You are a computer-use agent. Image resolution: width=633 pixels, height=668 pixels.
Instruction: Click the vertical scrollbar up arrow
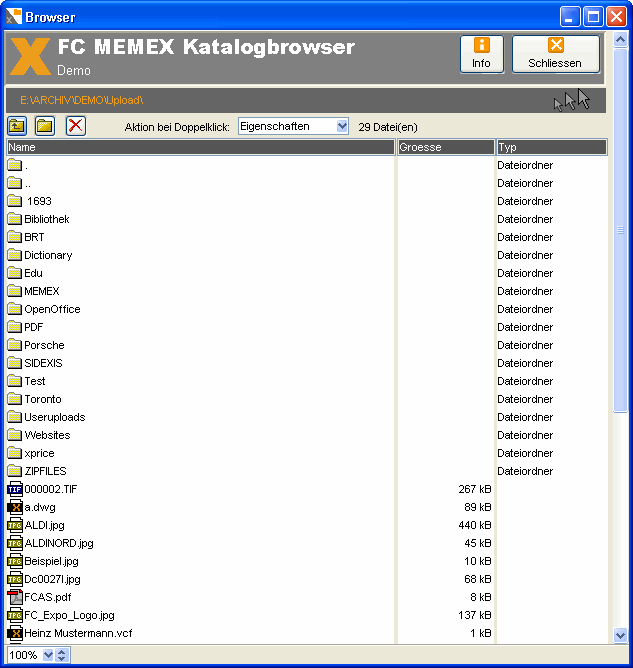(x=620, y=40)
